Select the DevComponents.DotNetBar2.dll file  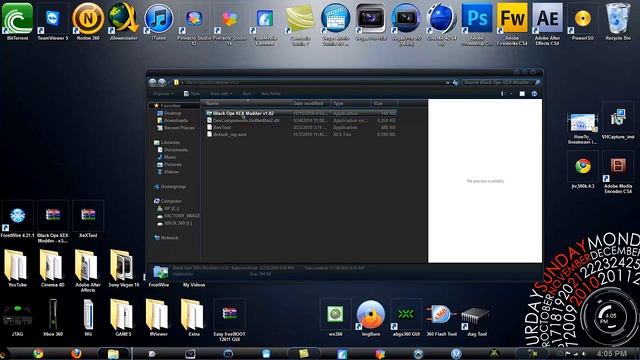pyautogui.click(x=301, y=120)
